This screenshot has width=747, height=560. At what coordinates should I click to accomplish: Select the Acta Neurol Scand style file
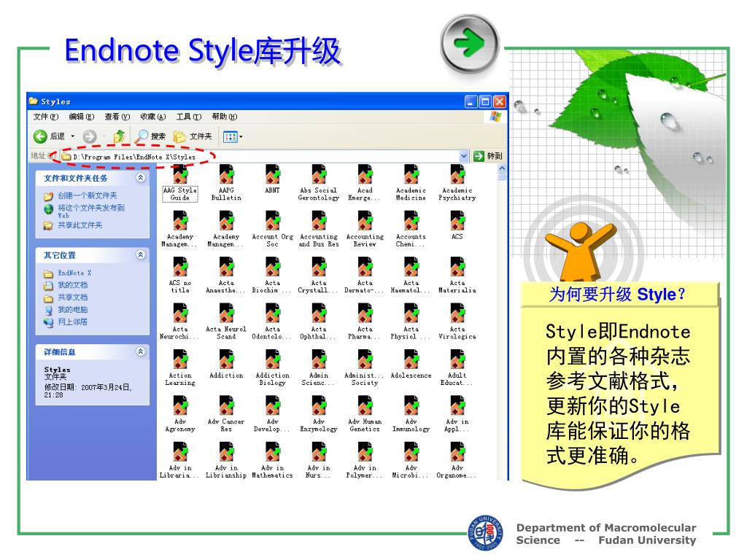pos(226,322)
